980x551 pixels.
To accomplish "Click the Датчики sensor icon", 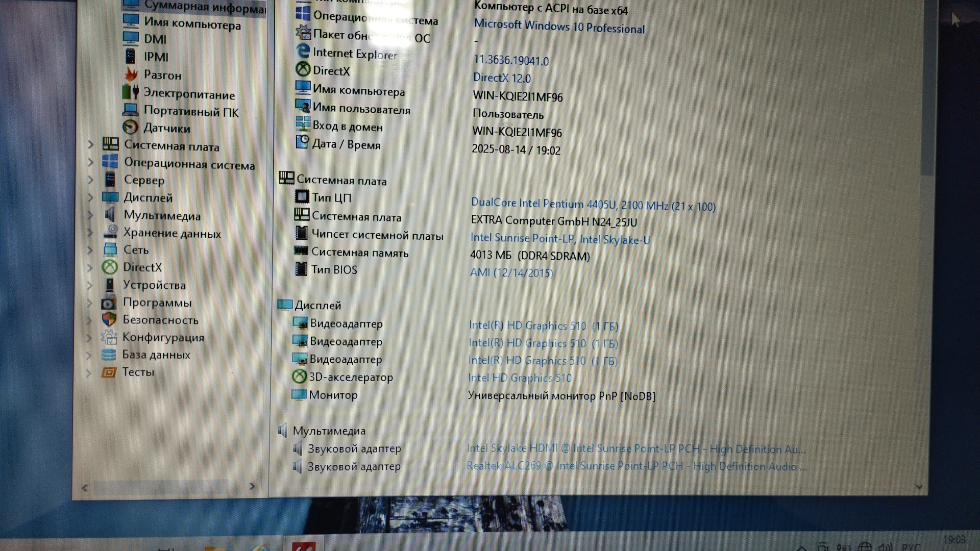I will (x=131, y=127).
